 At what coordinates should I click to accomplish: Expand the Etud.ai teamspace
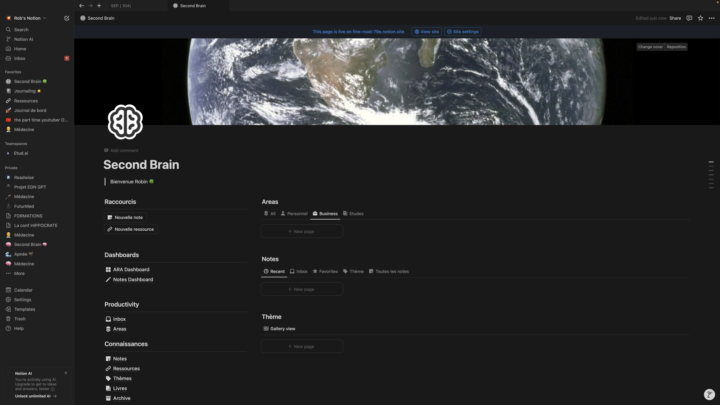[x=20, y=153]
